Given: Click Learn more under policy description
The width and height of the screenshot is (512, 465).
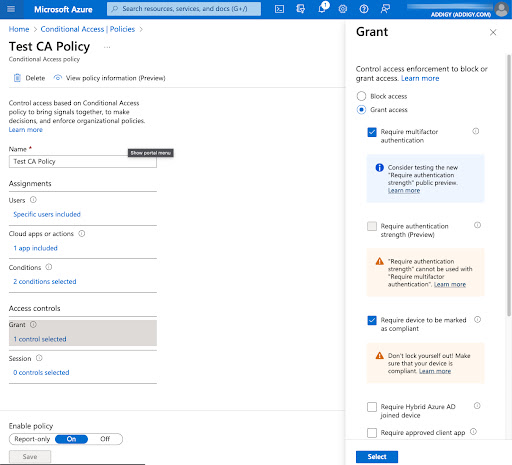Looking at the screenshot, I should click(26, 130).
